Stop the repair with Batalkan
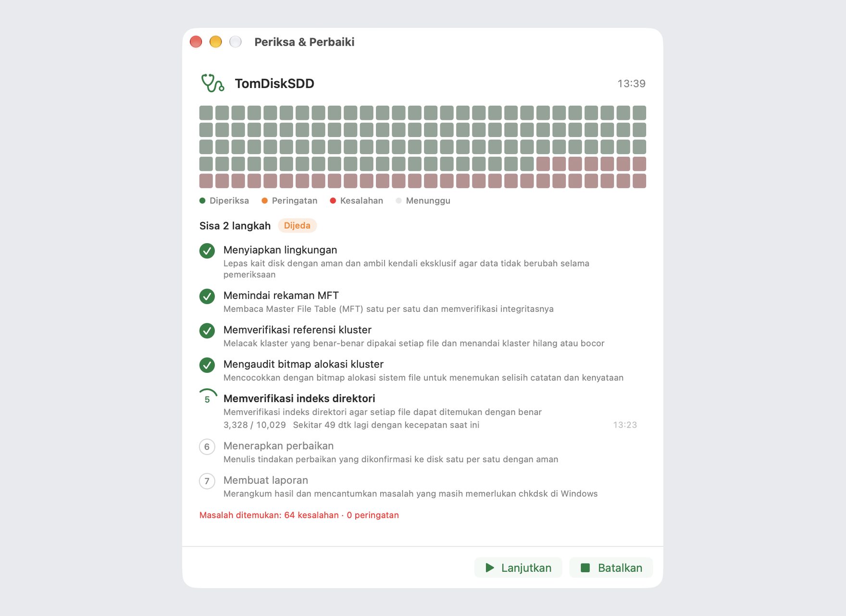 611,568
